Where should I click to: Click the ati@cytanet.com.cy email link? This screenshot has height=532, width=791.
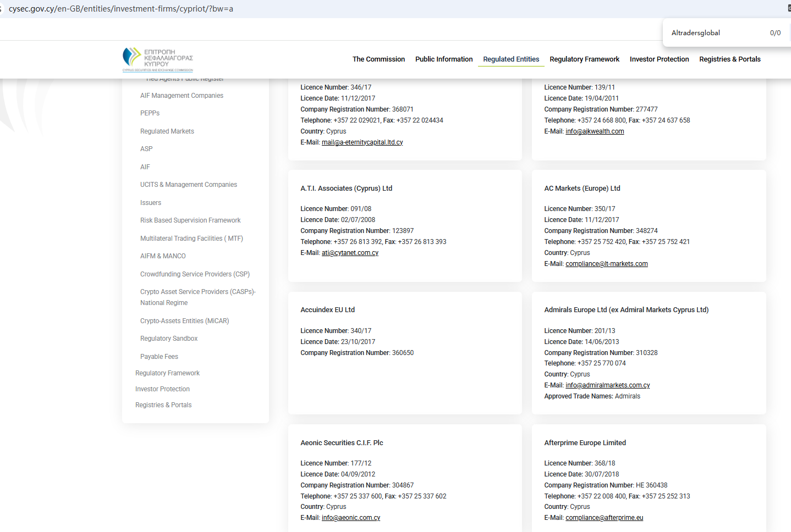click(x=350, y=253)
